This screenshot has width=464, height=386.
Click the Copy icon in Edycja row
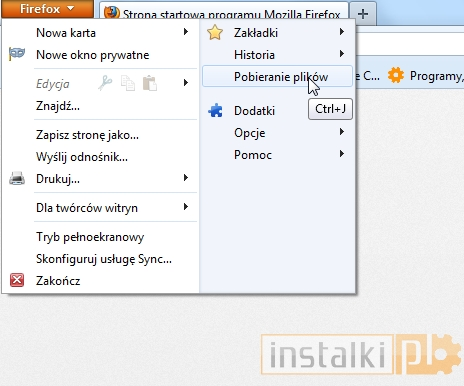click(128, 83)
